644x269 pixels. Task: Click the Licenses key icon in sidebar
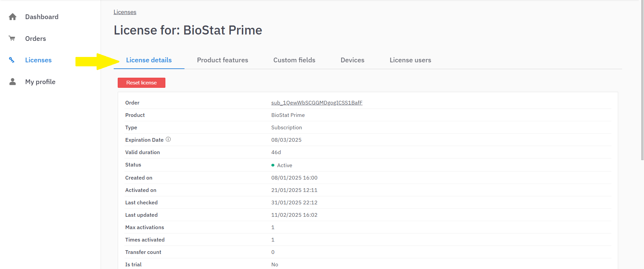tap(12, 60)
